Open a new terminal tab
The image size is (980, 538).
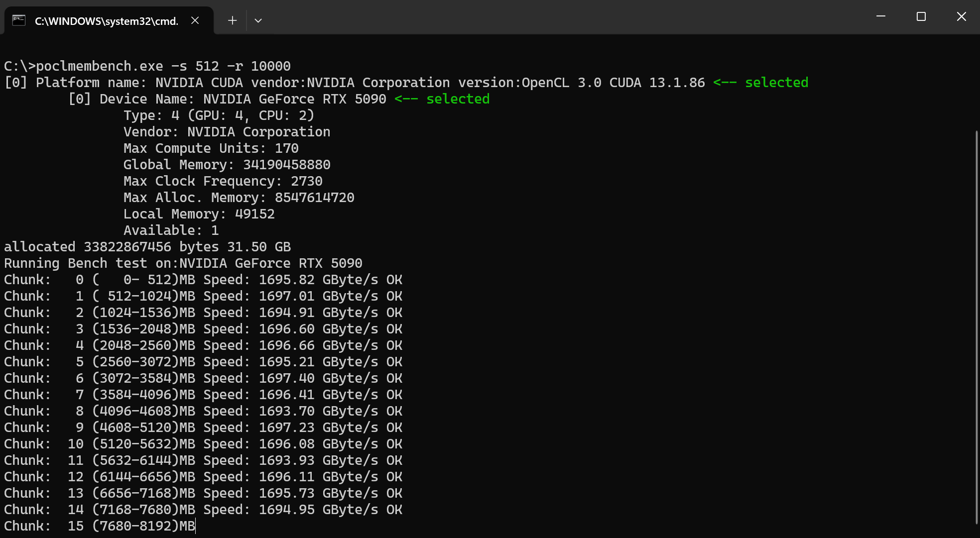pyautogui.click(x=232, y=20)
